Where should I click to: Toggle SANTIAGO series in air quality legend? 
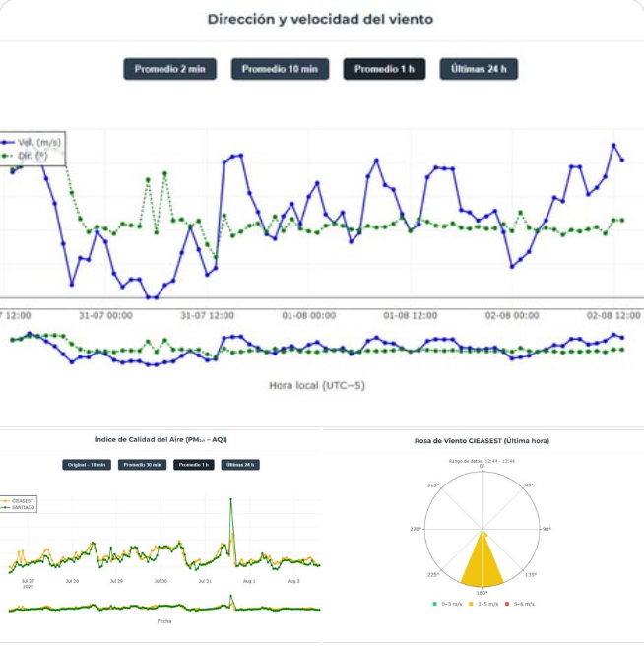[22, 507]
